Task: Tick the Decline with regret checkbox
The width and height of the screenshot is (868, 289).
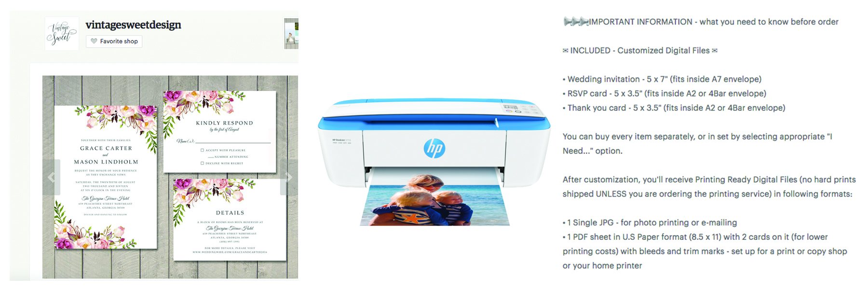Action: pos(202,163)
